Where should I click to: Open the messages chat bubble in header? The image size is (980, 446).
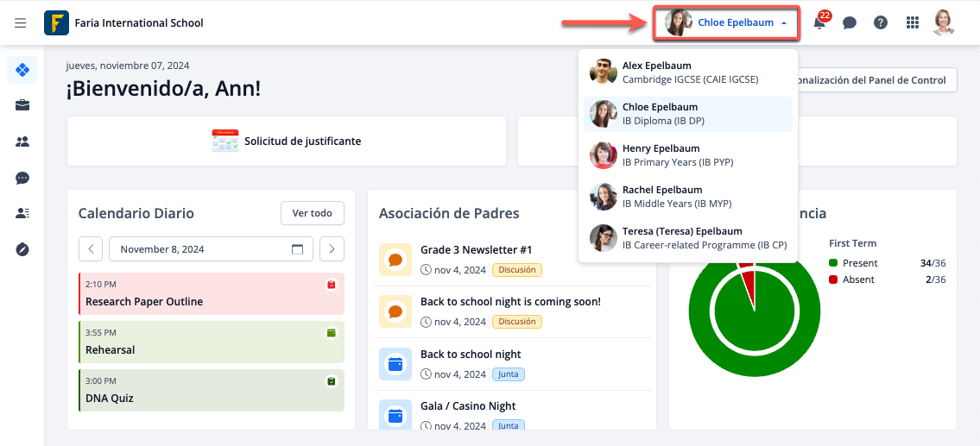click(850, 23)
